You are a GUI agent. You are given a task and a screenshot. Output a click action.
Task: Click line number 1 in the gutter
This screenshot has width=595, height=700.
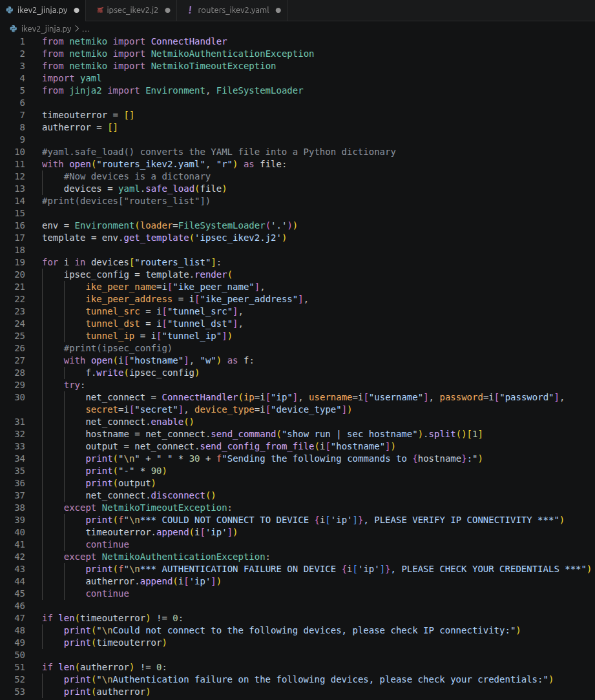(x=22, y=41)
